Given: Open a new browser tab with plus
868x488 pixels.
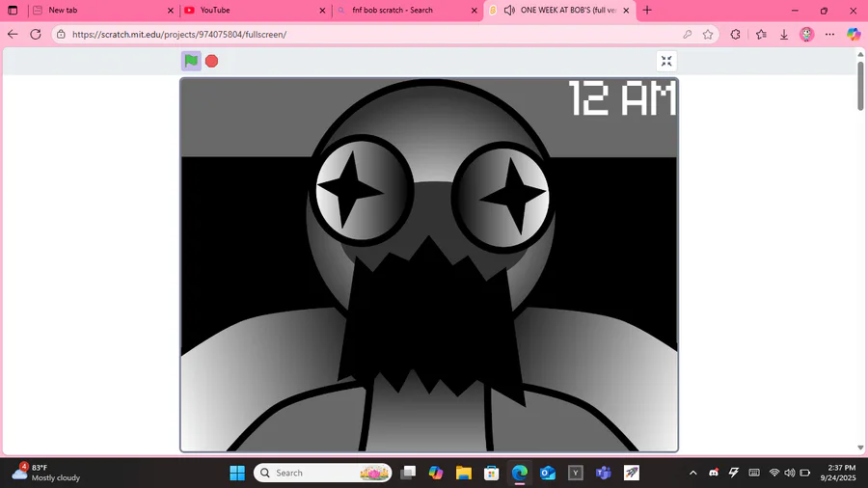Looking at the screenshot, I should pyautogui.click(x=647, y=10).
